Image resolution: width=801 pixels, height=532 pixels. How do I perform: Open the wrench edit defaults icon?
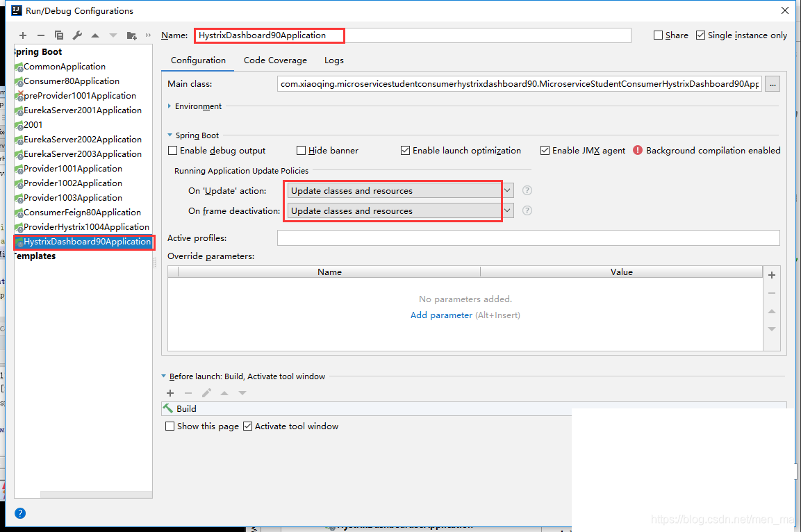point(77,35)
